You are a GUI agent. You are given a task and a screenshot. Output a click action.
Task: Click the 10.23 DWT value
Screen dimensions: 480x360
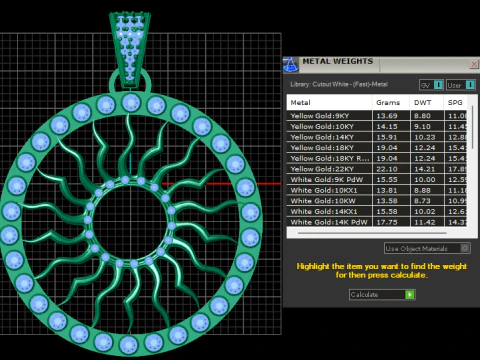point(425,137)
